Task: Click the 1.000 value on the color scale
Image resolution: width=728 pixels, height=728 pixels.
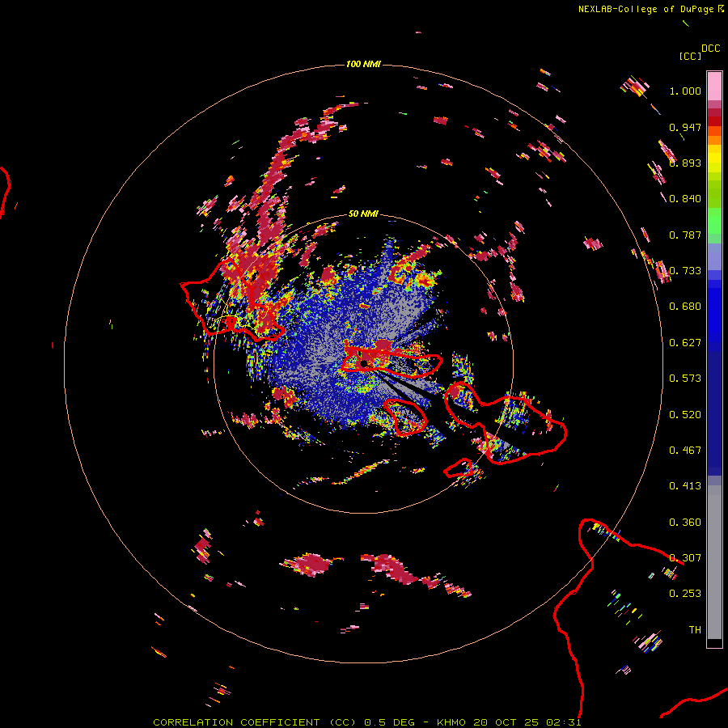Action: pyautogui.click(x=685, y=91)
